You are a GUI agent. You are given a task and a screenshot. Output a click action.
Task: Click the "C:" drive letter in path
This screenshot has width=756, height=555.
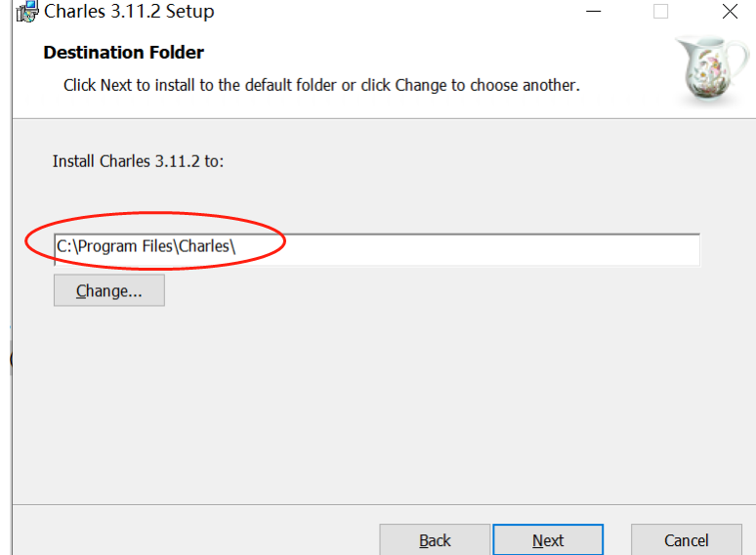[x=63, y=248]
